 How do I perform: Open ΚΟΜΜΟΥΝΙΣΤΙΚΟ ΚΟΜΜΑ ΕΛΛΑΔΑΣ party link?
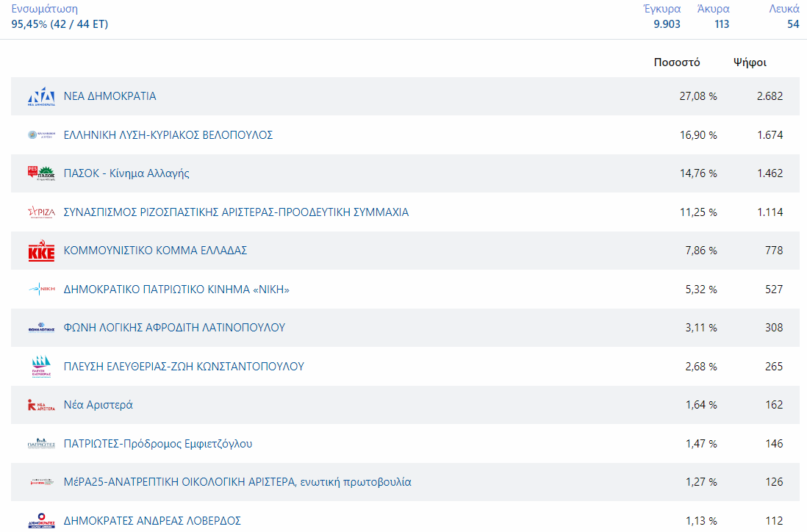point(155,251)
